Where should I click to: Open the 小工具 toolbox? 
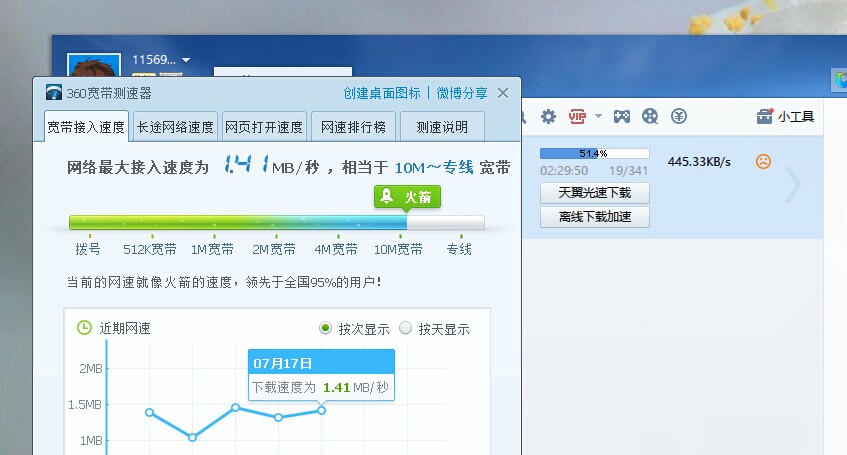coord(785,116)
